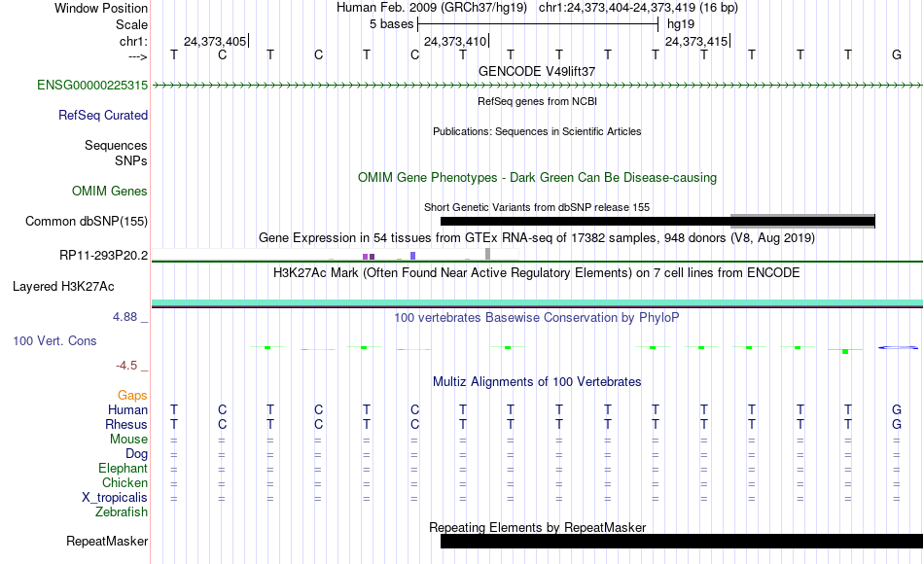The image size is (924, 564).
Task: Click the 4.88 PhyloP upper limit value
Action: (x=124, y=317)
